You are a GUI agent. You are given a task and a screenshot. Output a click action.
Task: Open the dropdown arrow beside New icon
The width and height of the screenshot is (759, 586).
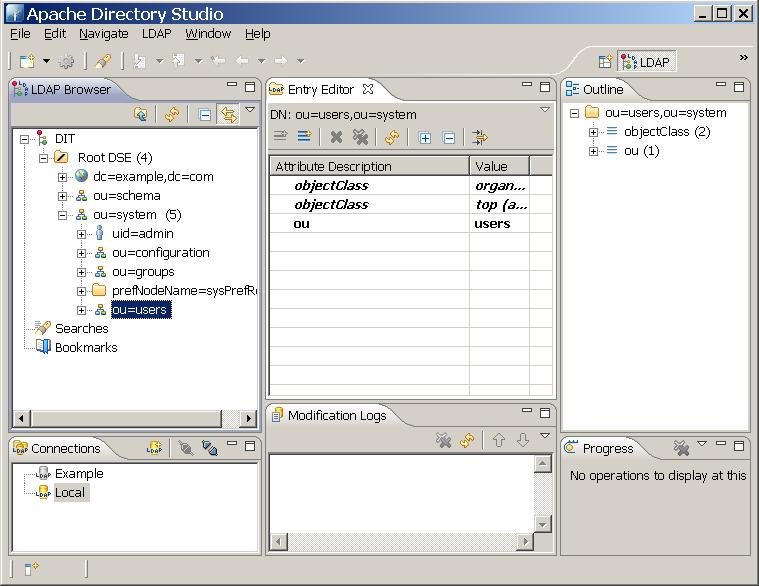pyautogui.click(x=46, y=61)
